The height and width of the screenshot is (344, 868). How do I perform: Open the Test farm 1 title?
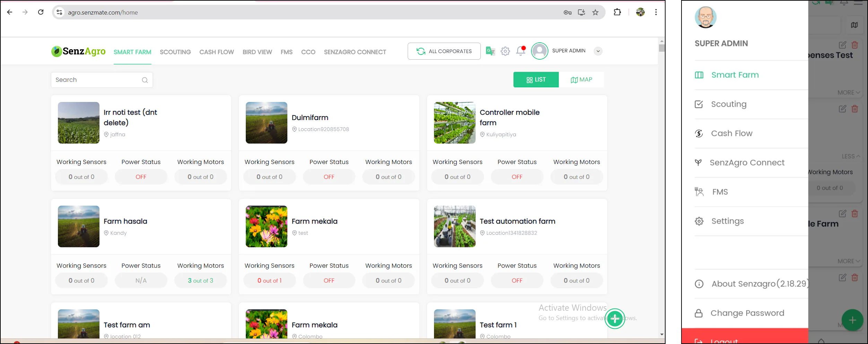498,325
